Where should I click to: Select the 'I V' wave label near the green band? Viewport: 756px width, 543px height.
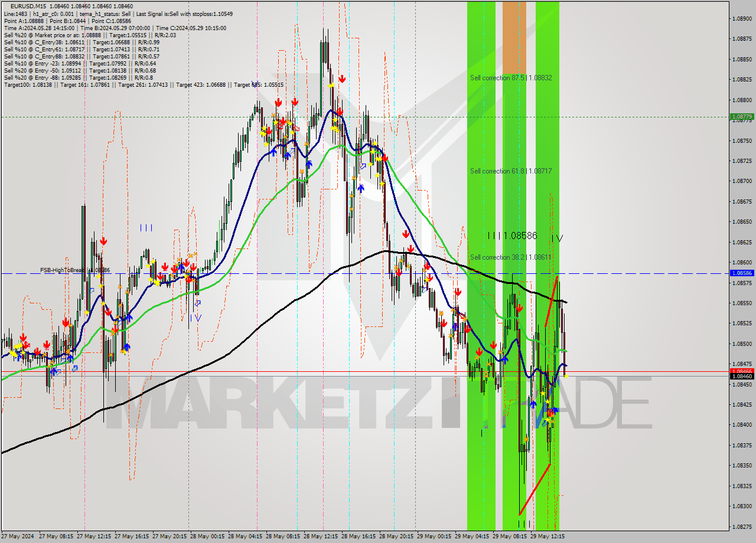pos(557,238)
